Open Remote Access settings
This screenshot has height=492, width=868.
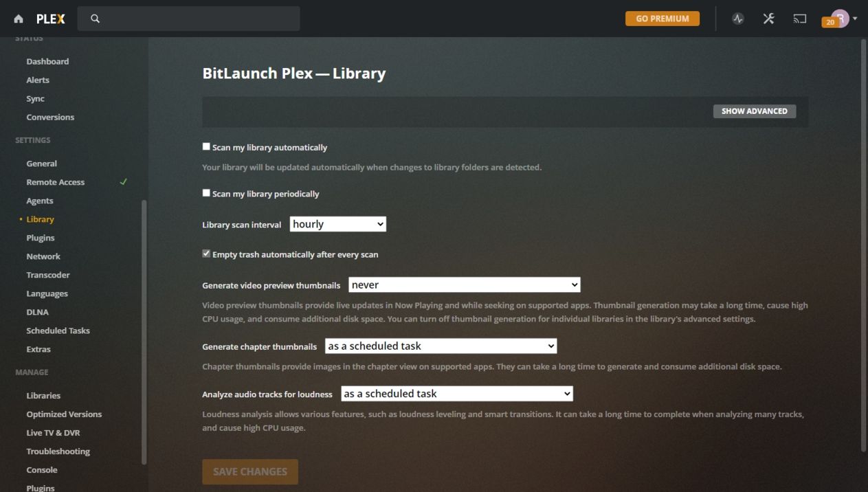(56, 182)
